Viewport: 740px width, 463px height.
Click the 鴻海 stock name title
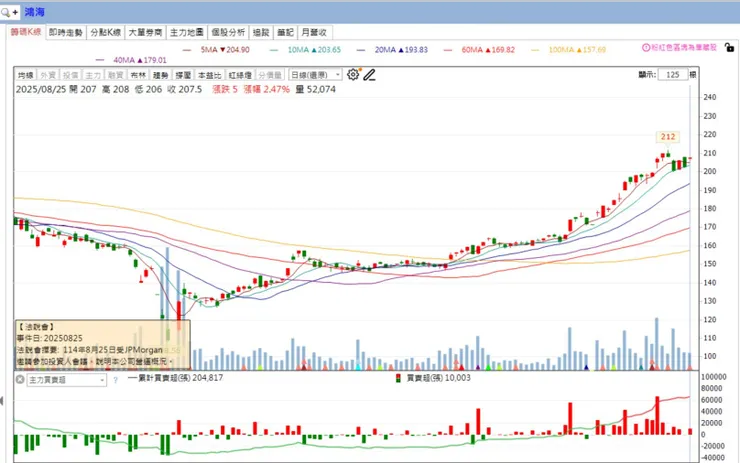[34, 12]
